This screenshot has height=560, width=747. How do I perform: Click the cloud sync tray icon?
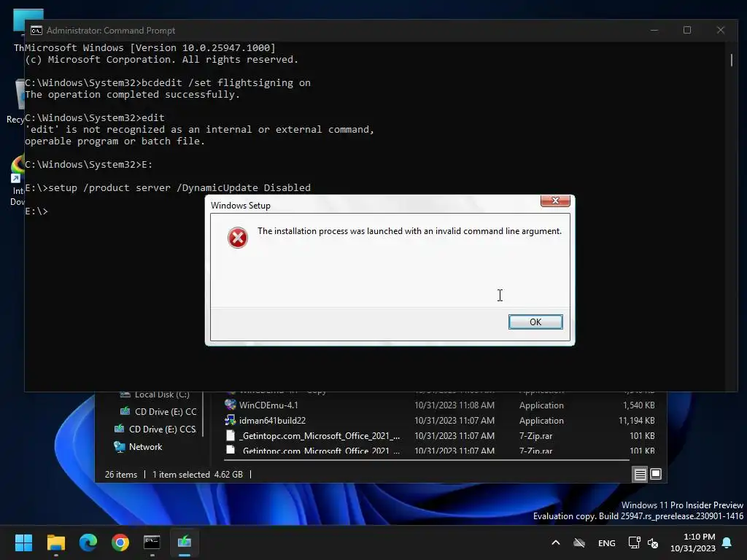(578, 542)
